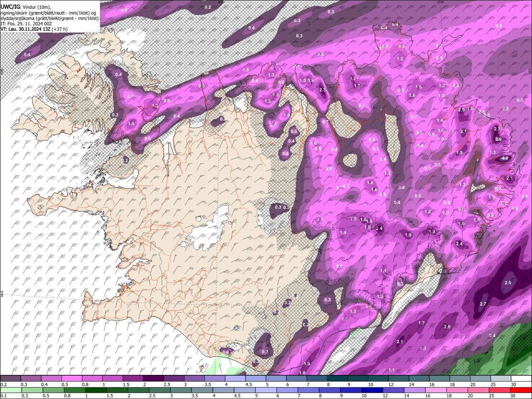Viewport: 532px width, 399px height.
Task: Select the green rain legend swatch labeled 0.5
Action: point(53,390)
